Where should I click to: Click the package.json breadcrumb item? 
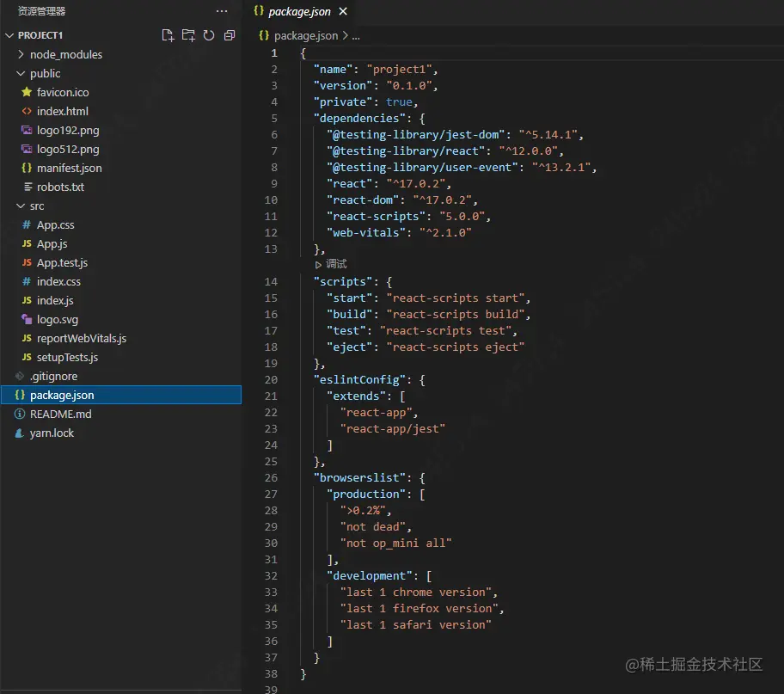305,35
